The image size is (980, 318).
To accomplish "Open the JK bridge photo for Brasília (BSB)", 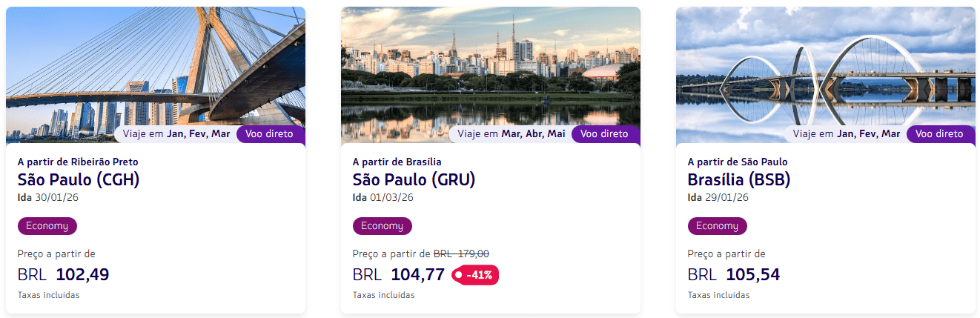I will (825, 67).
